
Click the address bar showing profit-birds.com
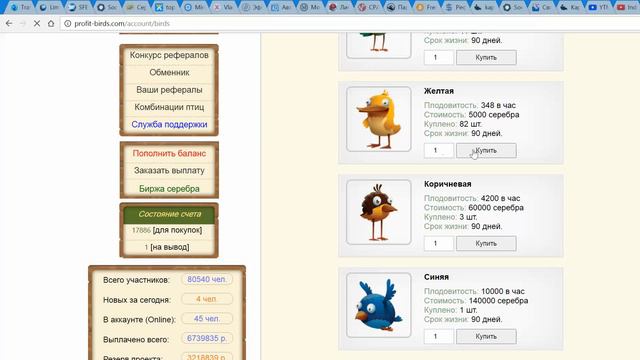pos(351,24)
